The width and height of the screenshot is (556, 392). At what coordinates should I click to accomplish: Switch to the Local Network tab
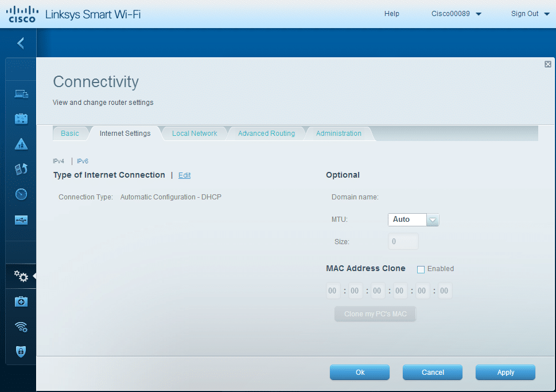(x=195, y=134)
